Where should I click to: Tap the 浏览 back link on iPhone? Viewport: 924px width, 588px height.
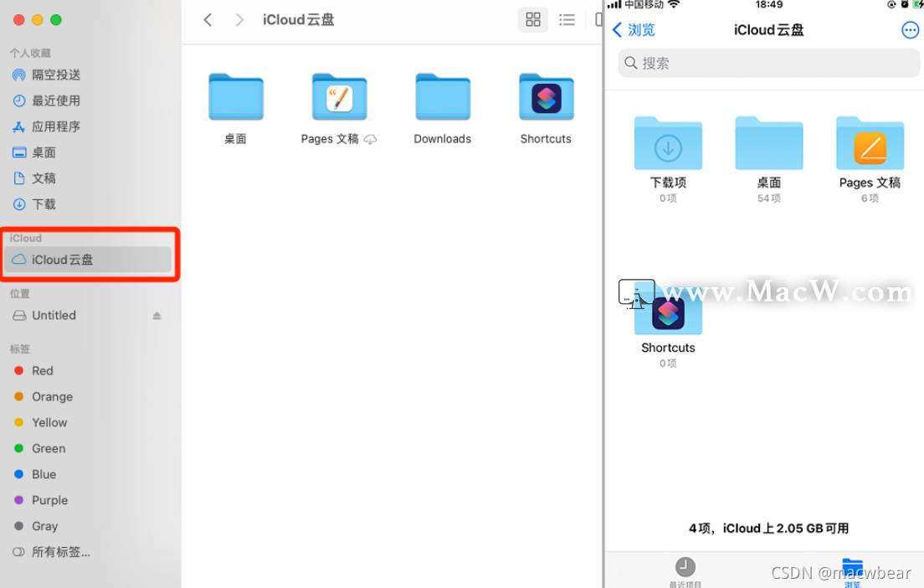coord(634,30)
